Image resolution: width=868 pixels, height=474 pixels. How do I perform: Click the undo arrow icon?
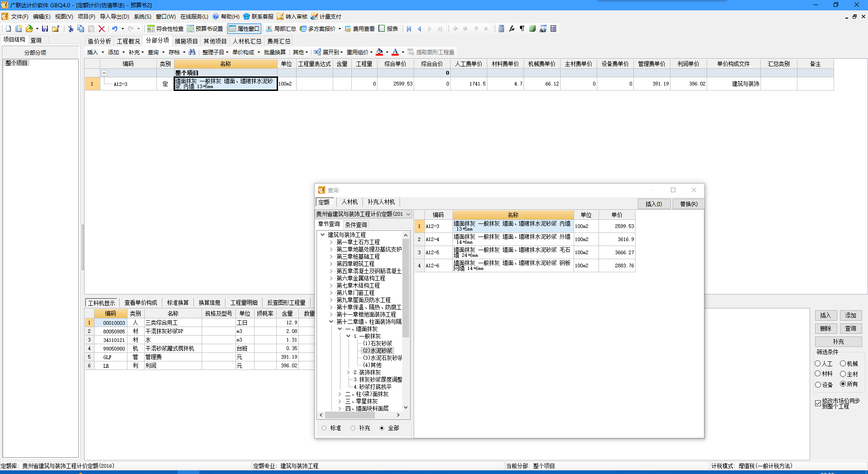point(115,29)
